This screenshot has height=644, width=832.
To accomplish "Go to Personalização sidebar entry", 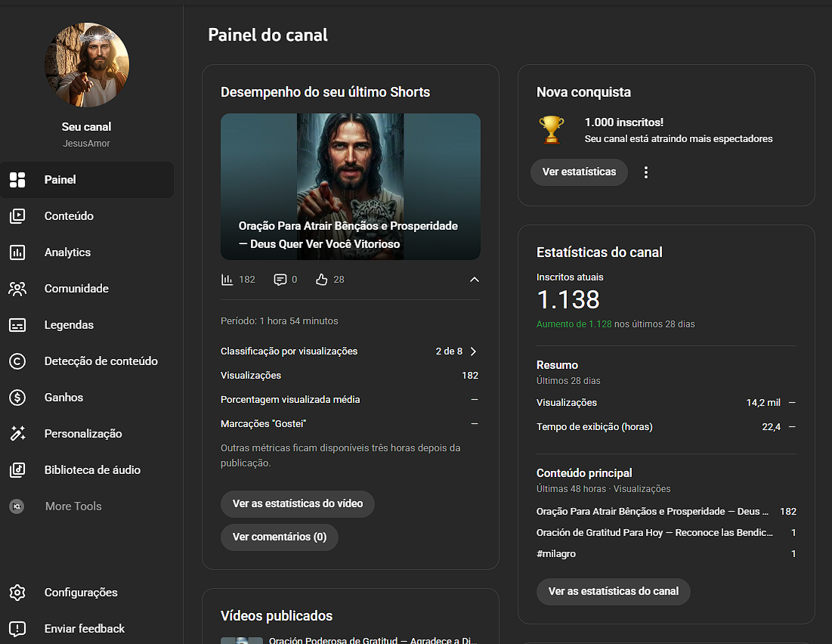I will [x=87, y=434].
